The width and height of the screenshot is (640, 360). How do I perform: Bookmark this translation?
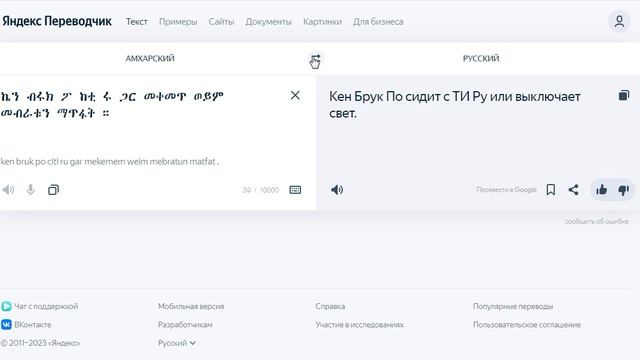[x=551, y=190]
